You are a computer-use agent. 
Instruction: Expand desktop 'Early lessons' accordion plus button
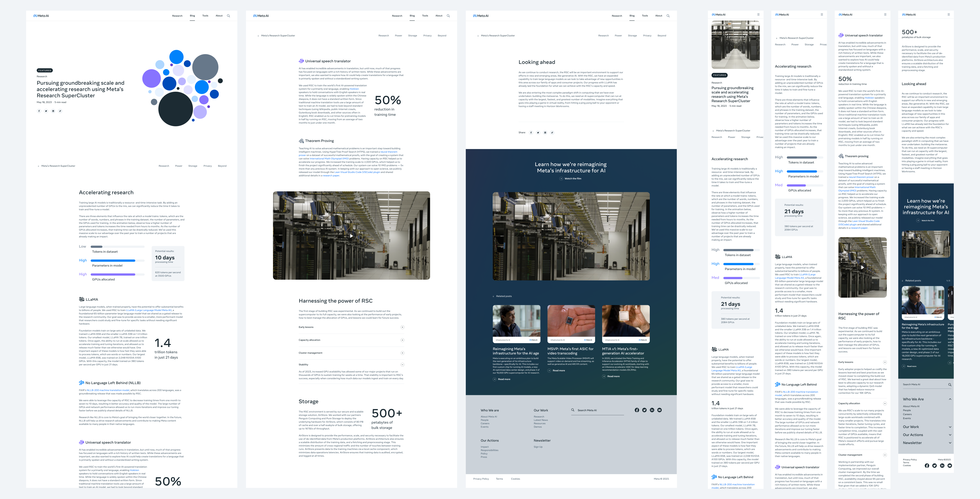[402, 327]
